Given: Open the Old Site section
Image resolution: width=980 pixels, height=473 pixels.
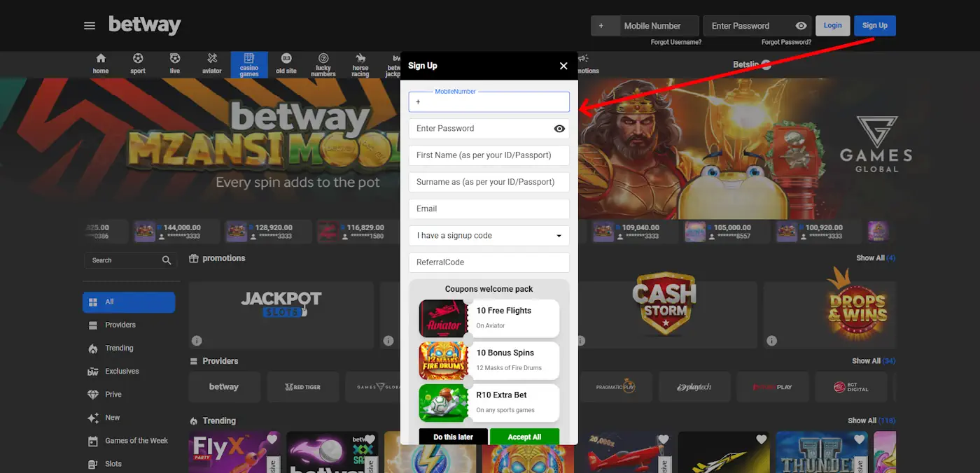Looking at the screenshot, I should 286,64.
